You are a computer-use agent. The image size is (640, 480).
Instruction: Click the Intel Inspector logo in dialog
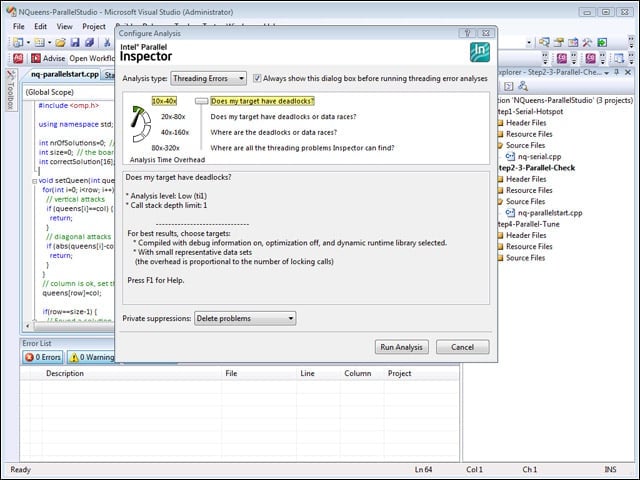point(480,52)
